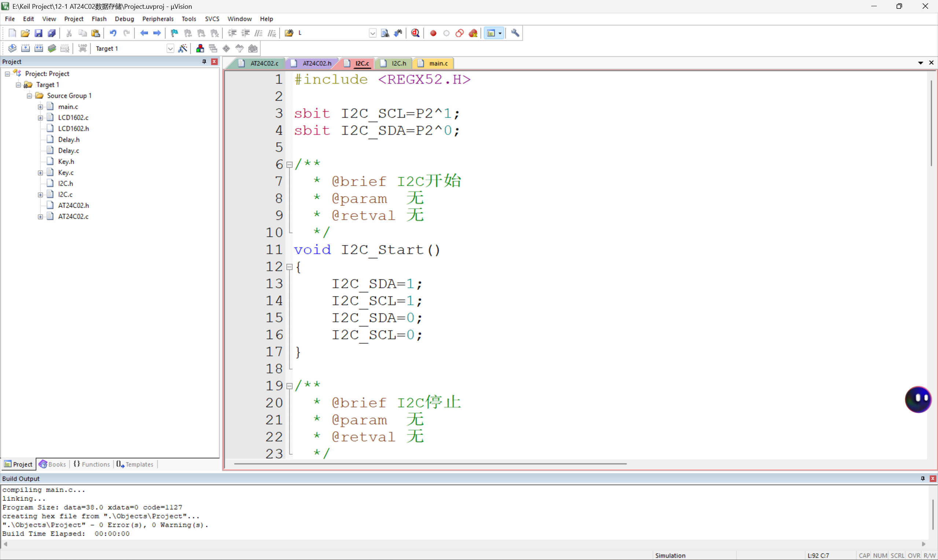Click the Download to flash (LOAD) icon

click(x=82, y=48)
